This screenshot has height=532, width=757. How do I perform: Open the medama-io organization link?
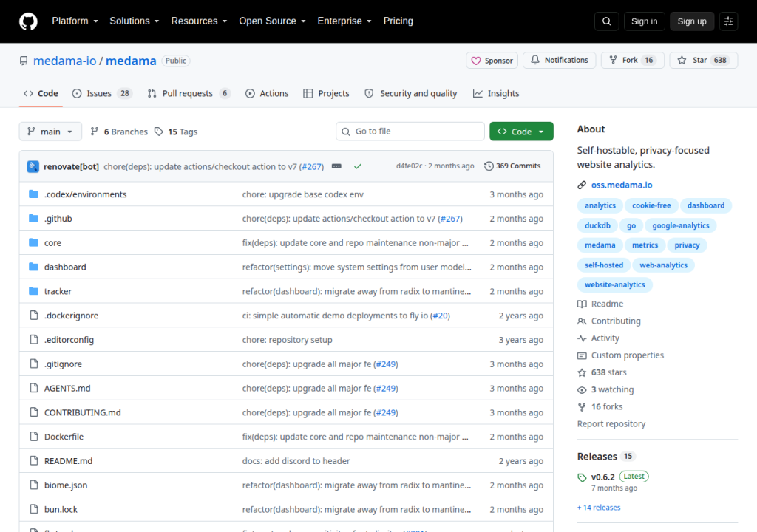[x=65, y=61]
